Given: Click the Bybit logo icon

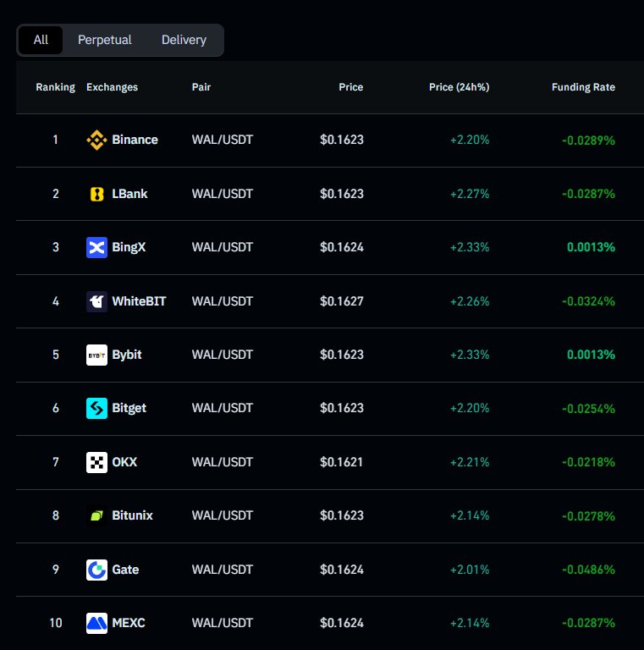Looking at the screenshot, I should point(96,355).
